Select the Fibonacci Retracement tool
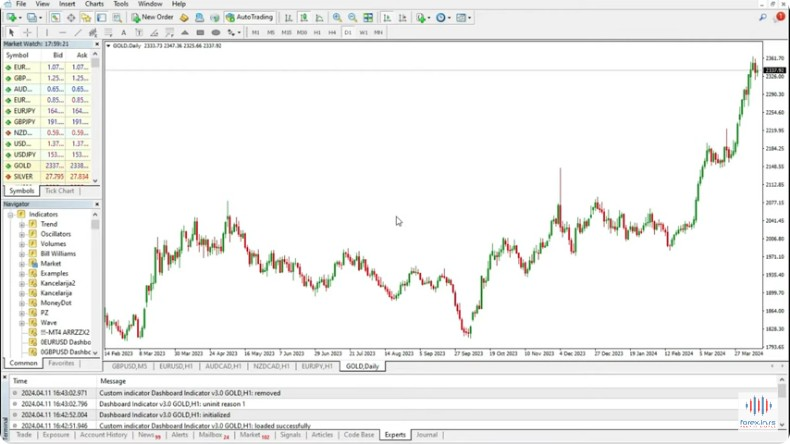 click(x=108, y=32)
